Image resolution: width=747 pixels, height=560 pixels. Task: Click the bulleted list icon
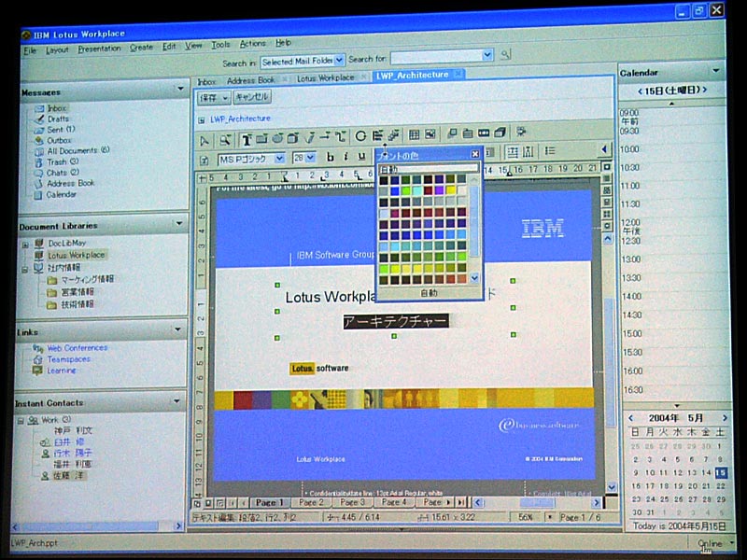click(549, 151)
